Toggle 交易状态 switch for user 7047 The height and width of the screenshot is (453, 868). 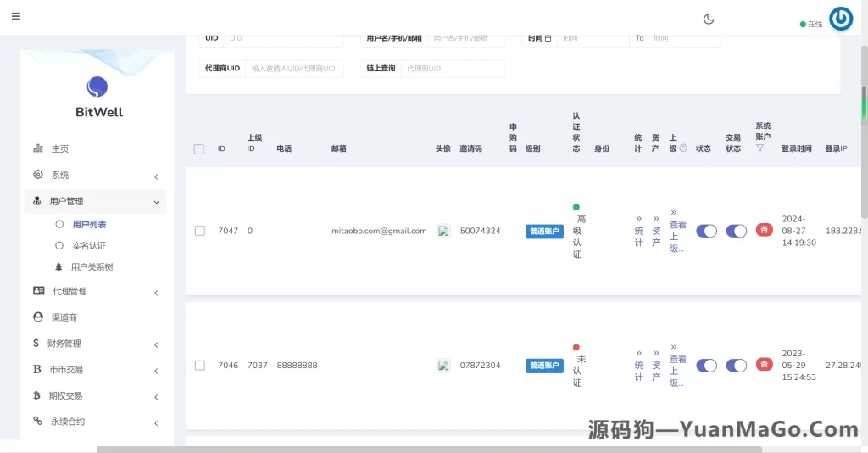click(x=737, y=231)
